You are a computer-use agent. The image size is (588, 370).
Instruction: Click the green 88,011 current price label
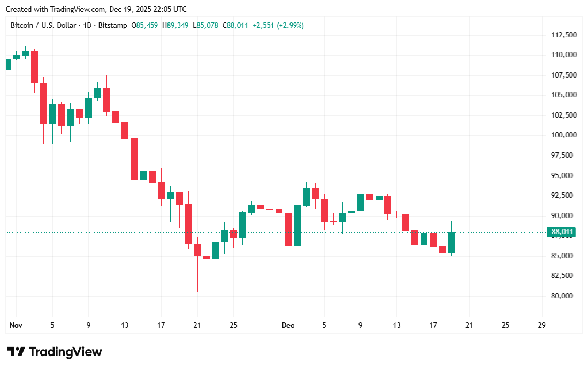click(561, 232)
